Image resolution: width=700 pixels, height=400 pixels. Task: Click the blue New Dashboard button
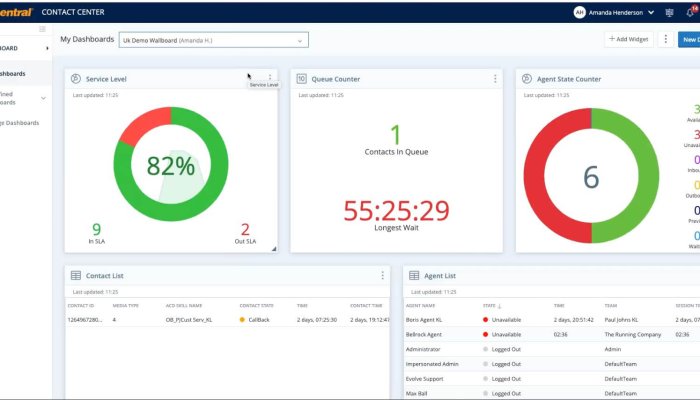(689, 39)
